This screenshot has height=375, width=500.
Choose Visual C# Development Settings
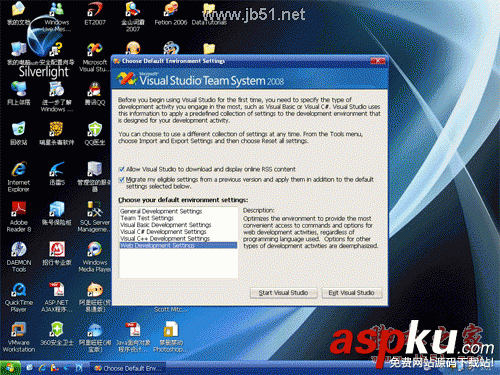pyautogui.click(x=178, y=232)
